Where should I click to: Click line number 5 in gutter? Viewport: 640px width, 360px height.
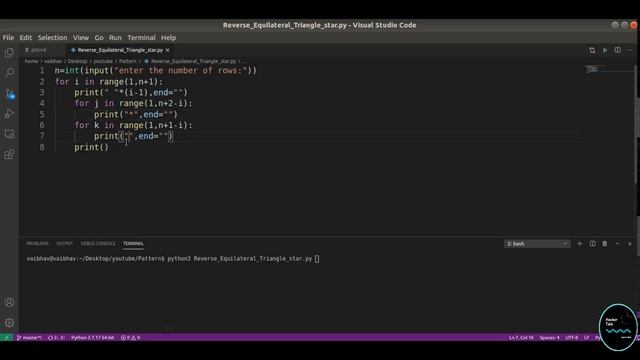coord(42,114)
